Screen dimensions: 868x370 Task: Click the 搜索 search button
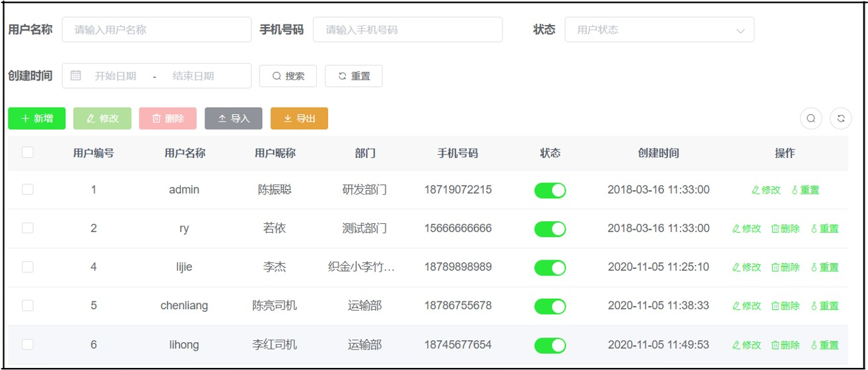288,76
